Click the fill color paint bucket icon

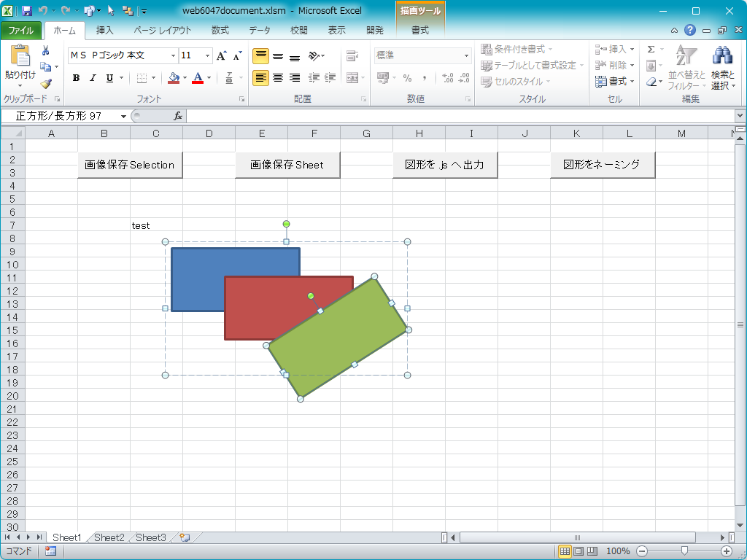point(174,78)
